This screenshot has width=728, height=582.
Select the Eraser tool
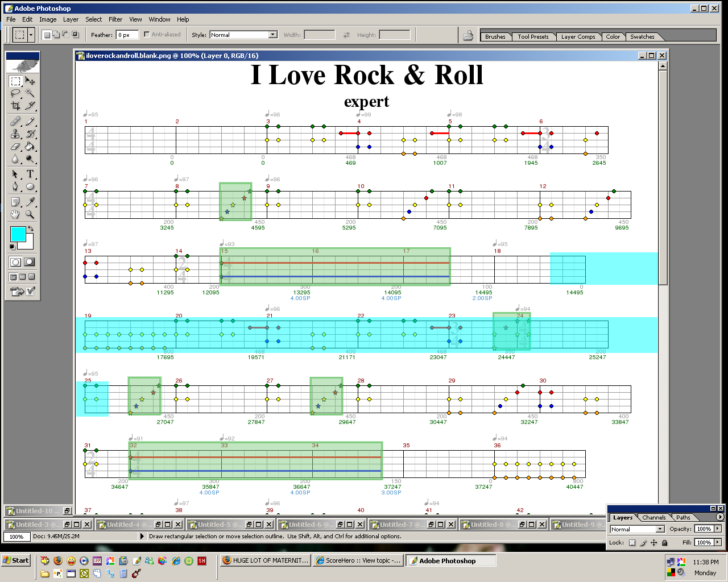pos(15,146)
